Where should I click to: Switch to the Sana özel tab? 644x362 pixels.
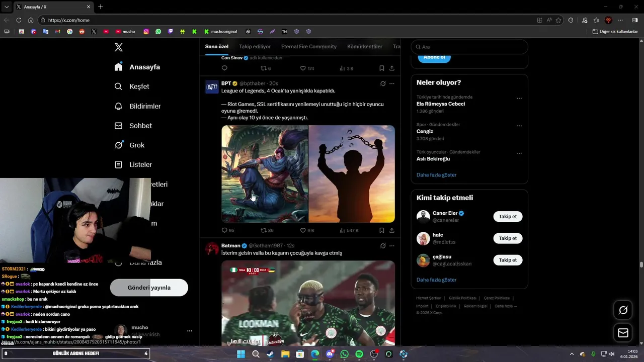pos(217,47)
